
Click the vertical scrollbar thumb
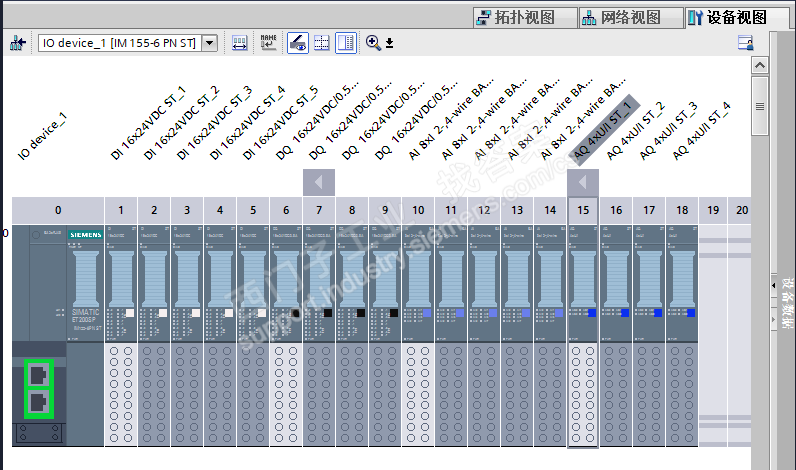coord(759,106)
